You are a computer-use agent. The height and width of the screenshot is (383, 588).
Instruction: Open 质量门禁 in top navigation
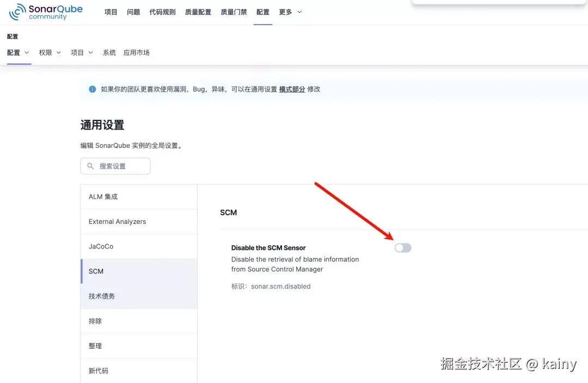pos(234,12)
